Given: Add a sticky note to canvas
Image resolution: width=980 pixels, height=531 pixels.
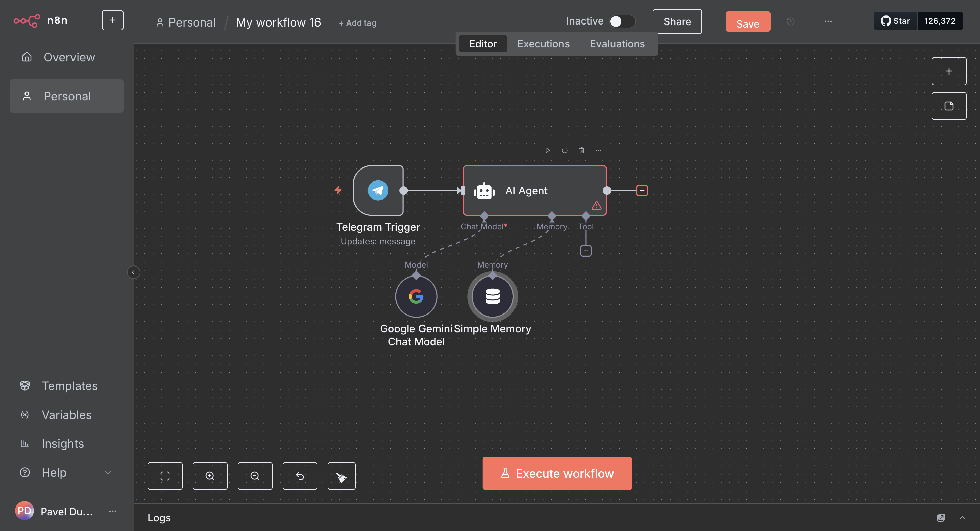Looking at the screenshot, I should point(948,106).
